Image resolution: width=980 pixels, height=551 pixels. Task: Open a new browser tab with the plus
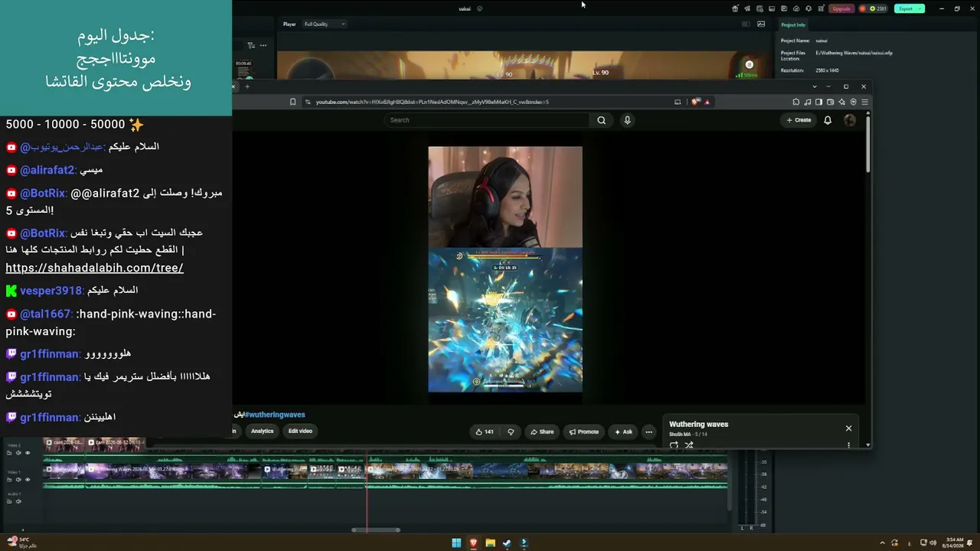tap(247, 86)
